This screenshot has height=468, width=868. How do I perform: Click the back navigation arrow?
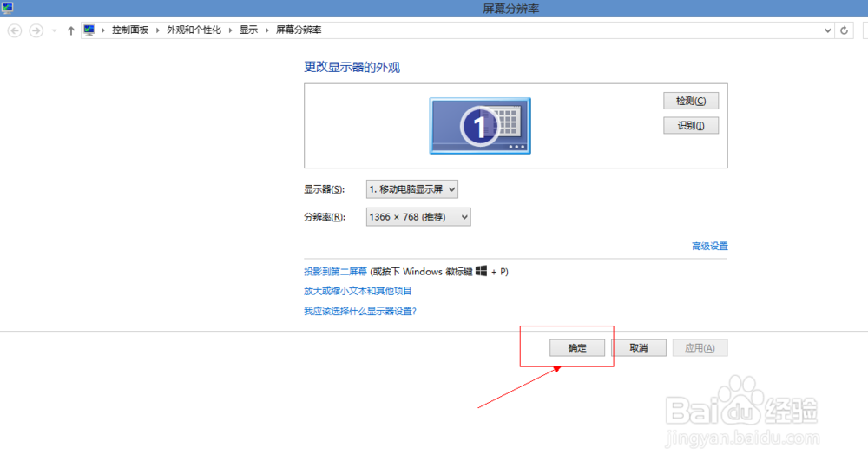[15, 30]
